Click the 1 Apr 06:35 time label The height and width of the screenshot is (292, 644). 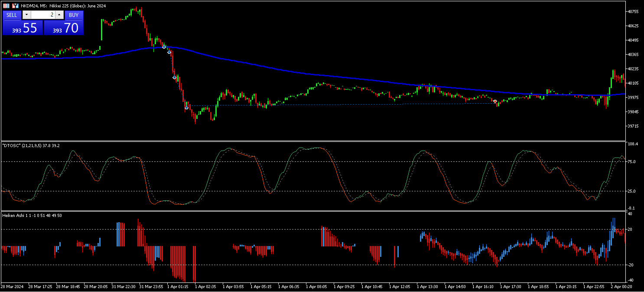tap(289, 287)
